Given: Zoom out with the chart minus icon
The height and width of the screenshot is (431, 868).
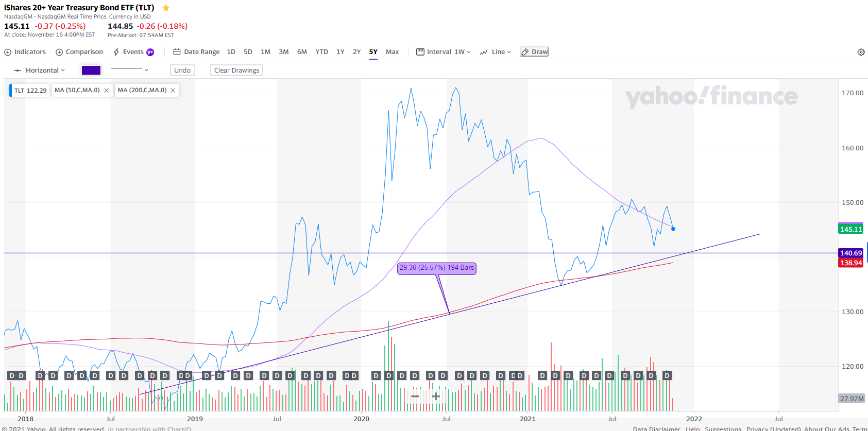Looking at the screenshot, I should tap(415, 396).
